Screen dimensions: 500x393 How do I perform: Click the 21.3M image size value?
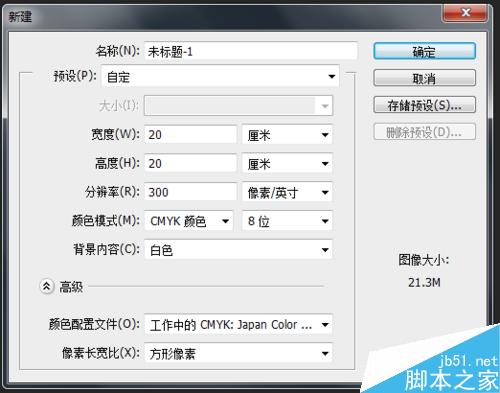click(x=424, y=283)
